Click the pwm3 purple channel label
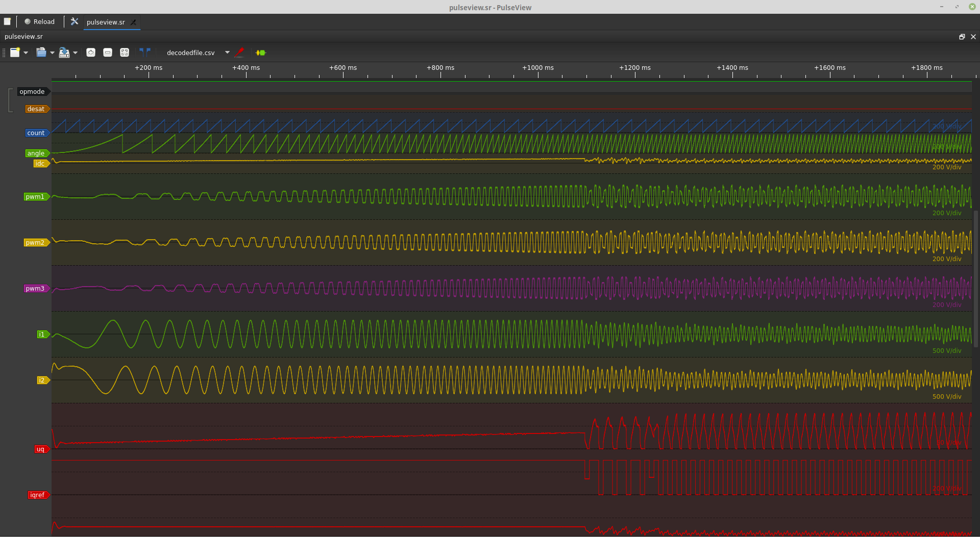The width and height of the screenshot is (980, 537). click(x=35, y=289)
